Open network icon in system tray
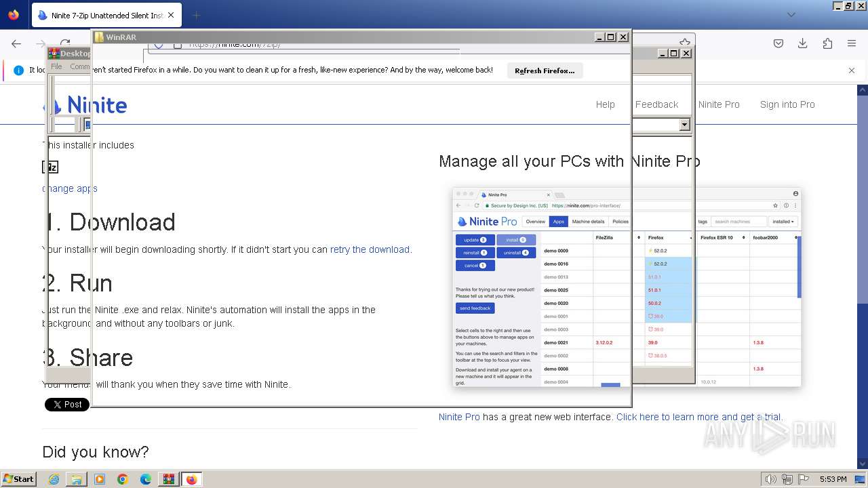Image resolution: width=868 pixels, height=488 pixels. pyautogui.click(x=787, y=479)
